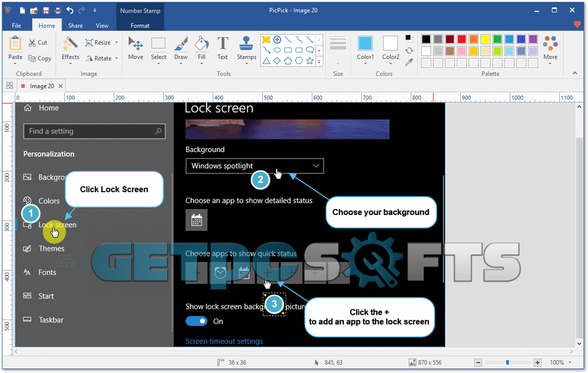Click the zoom out minus button
588x373 pixels.
[478, 362]
